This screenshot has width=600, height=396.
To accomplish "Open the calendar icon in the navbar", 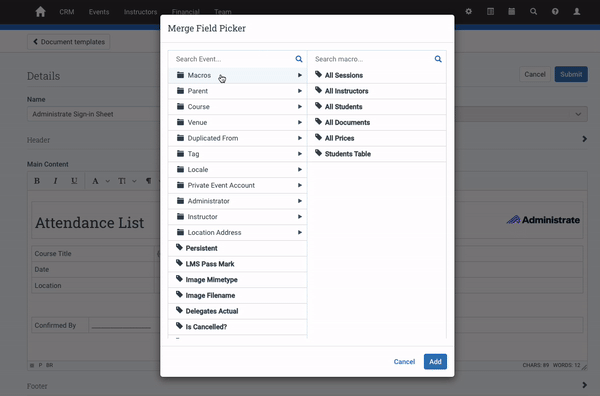I will (x=512, y=12).
